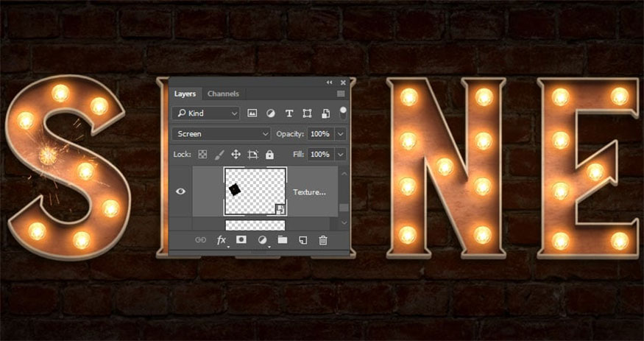
Task: Open the Screen blend mode dropdown
Action: pyautogui.click(x=222, y=134)
